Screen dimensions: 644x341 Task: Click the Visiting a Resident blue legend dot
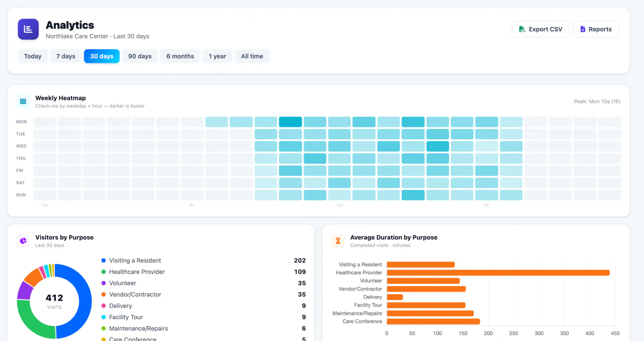click(x=103, y=260)
